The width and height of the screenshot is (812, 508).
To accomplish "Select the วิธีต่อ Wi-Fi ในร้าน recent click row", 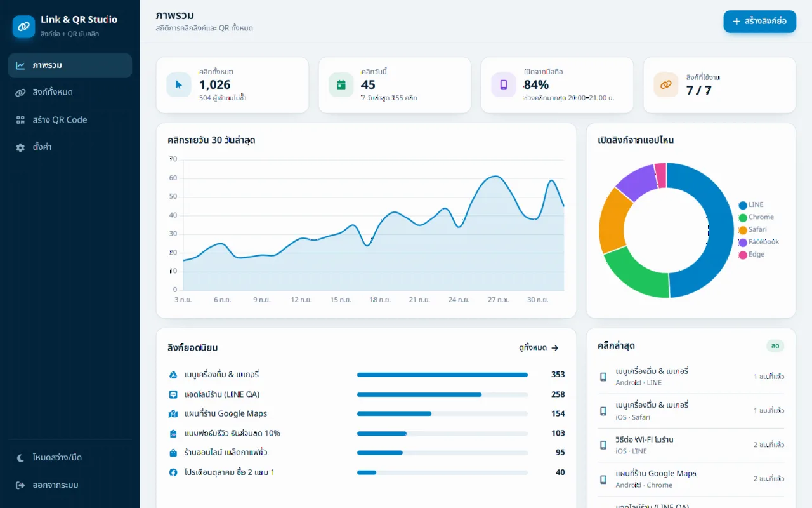I will coord(691,445).
